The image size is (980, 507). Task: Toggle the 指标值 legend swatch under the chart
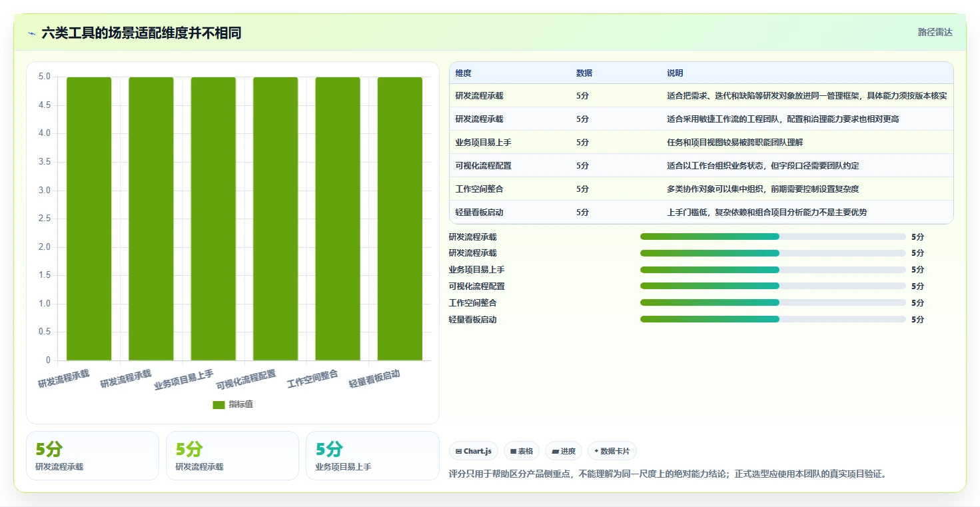tap(219, 404)
